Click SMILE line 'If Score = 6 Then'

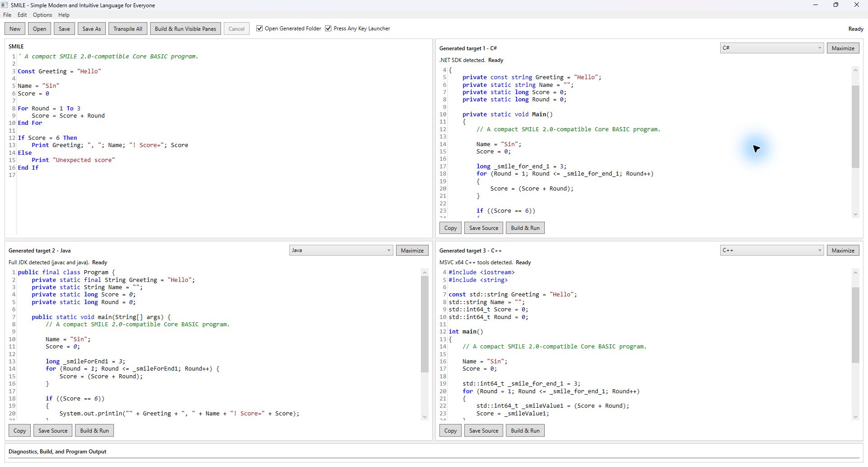(x=47, y=138)
